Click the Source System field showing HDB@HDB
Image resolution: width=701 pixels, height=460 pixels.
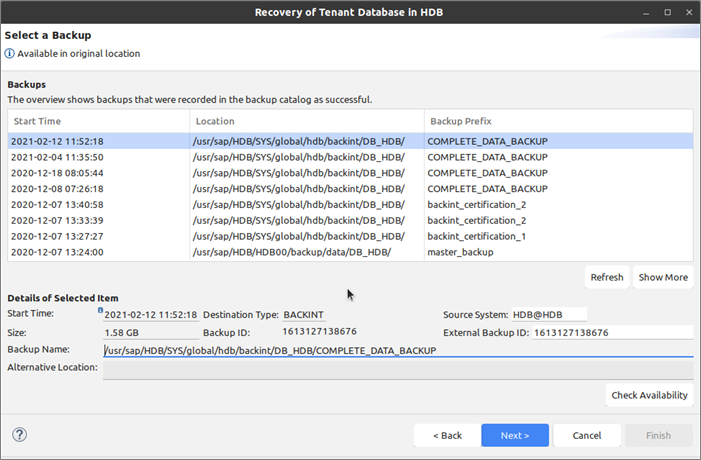click(549, 315)
